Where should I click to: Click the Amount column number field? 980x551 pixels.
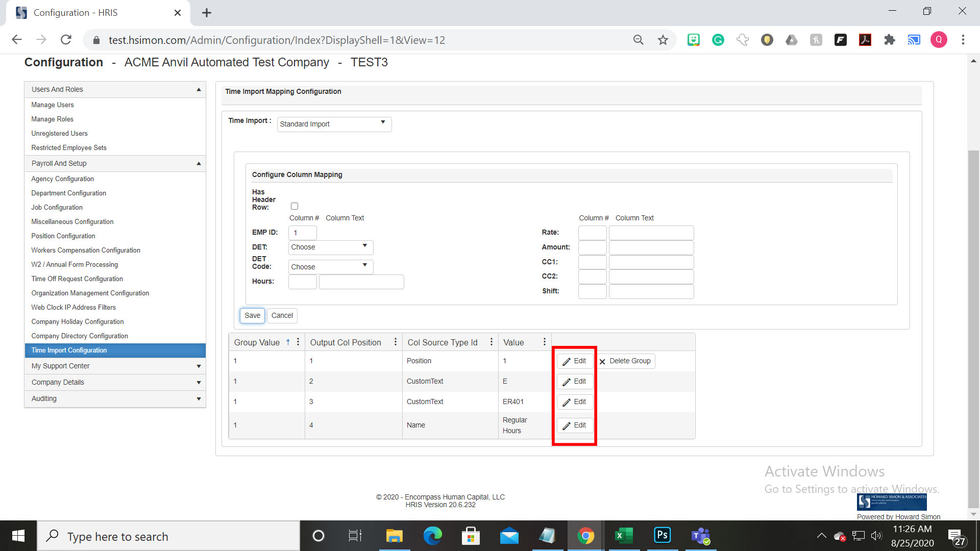(593, 247)
